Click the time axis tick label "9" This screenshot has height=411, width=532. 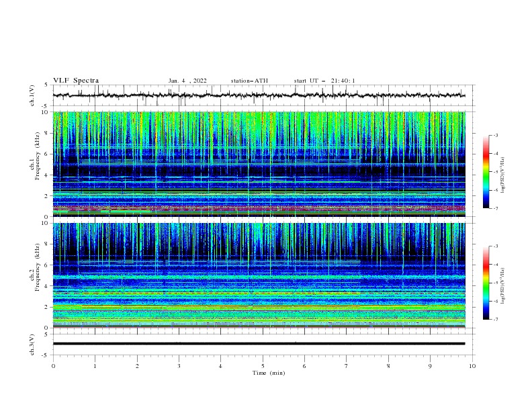[430, 366]
